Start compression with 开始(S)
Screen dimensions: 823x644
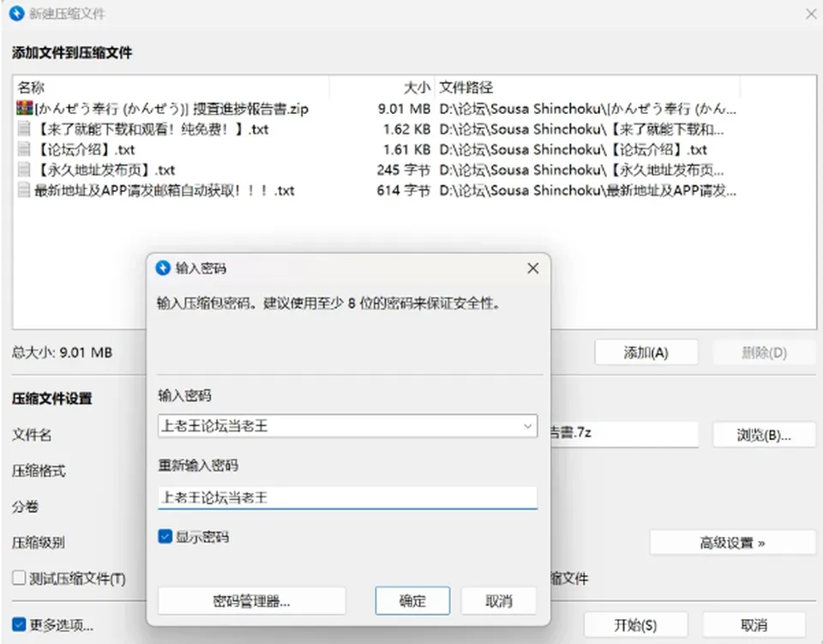click(635, 625)
